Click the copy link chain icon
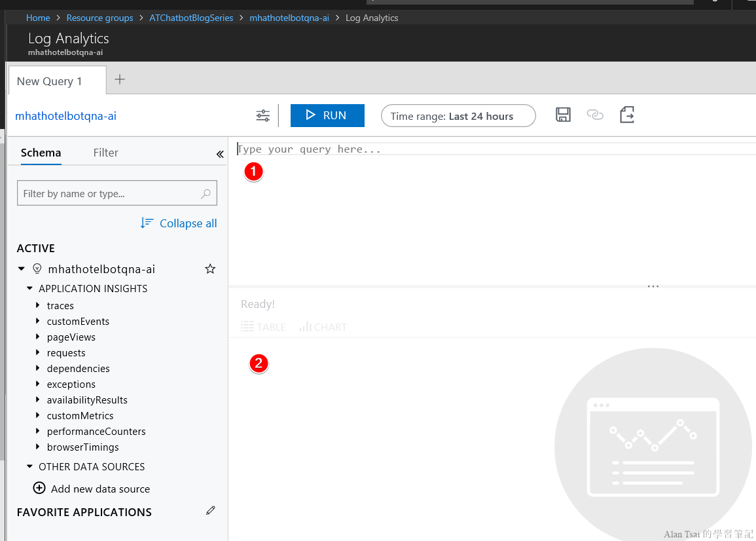 (x=595, y=115)
